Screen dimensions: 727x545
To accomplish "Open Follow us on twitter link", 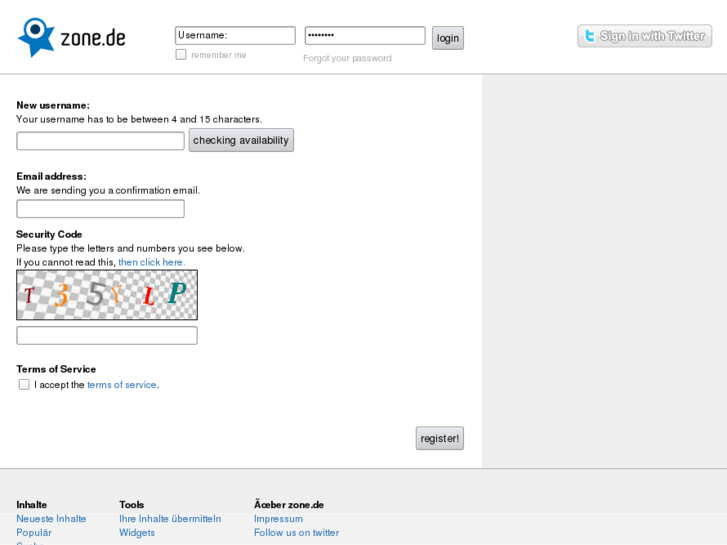I will click(296, 532).
